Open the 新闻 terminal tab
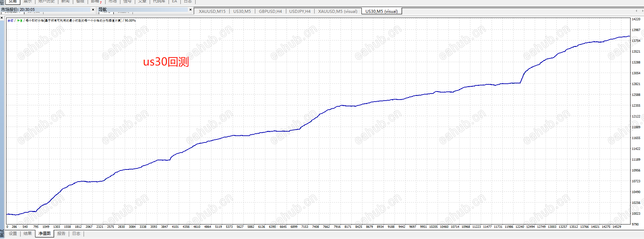 pos(65,2)
